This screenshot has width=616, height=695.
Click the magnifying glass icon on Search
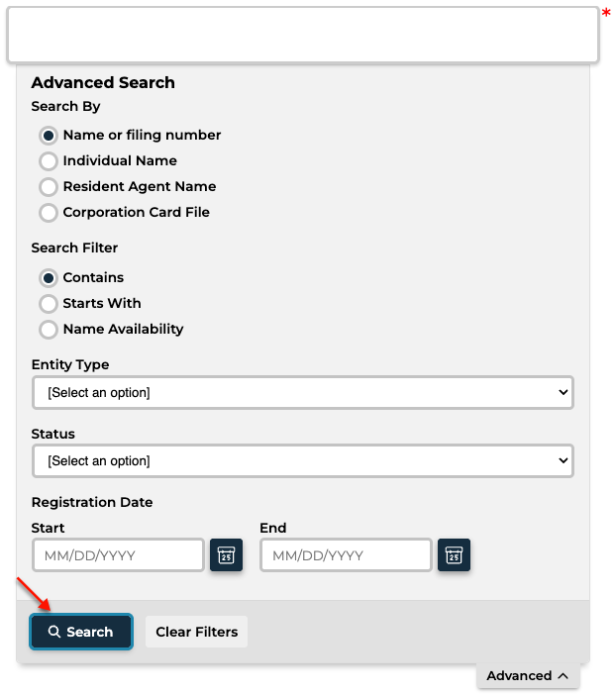coord(54,632)
